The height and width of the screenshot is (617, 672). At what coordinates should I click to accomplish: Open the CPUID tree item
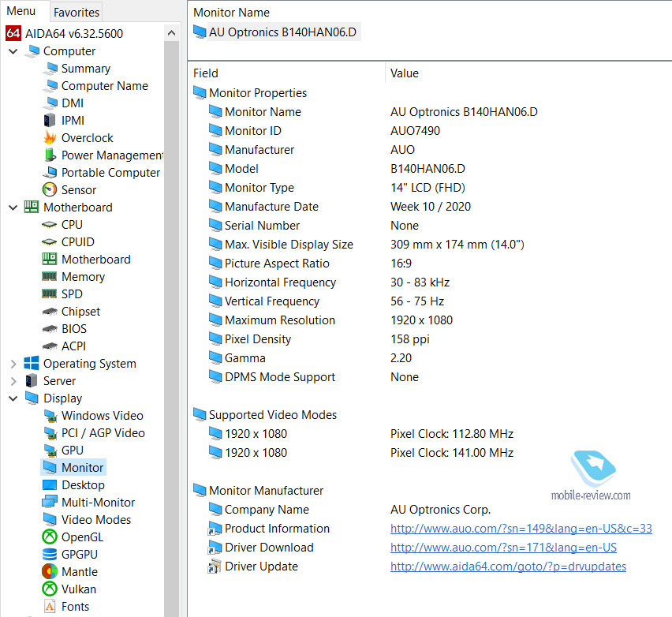[77, 241]
